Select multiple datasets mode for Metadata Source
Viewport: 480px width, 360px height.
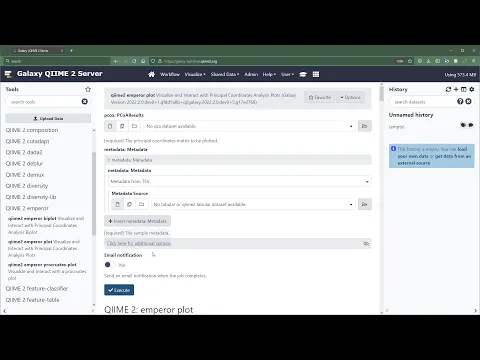coord(129,204)
